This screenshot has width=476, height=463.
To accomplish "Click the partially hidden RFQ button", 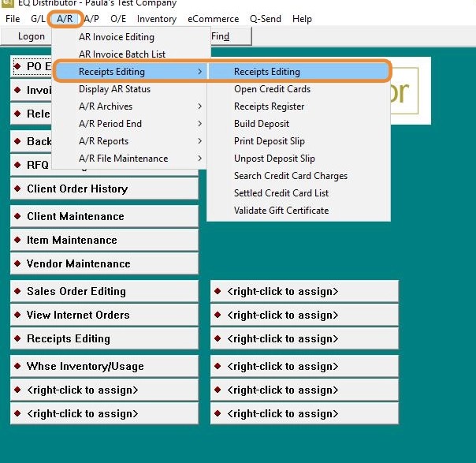I will click(31, 165).
